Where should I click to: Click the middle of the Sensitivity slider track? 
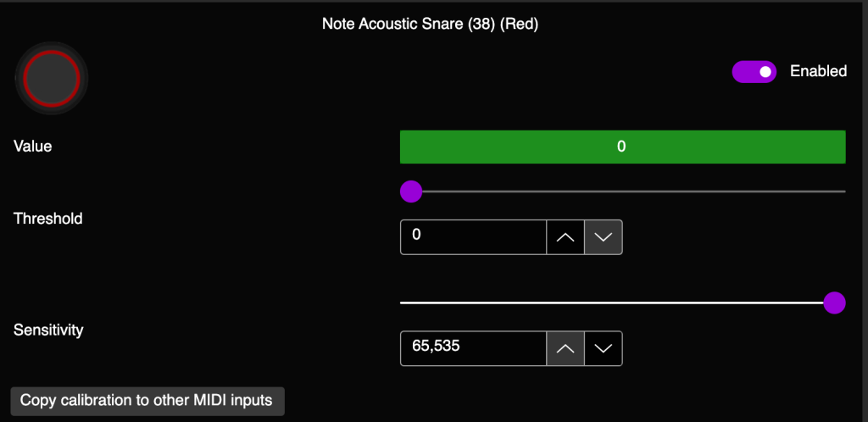pos(617,303)
